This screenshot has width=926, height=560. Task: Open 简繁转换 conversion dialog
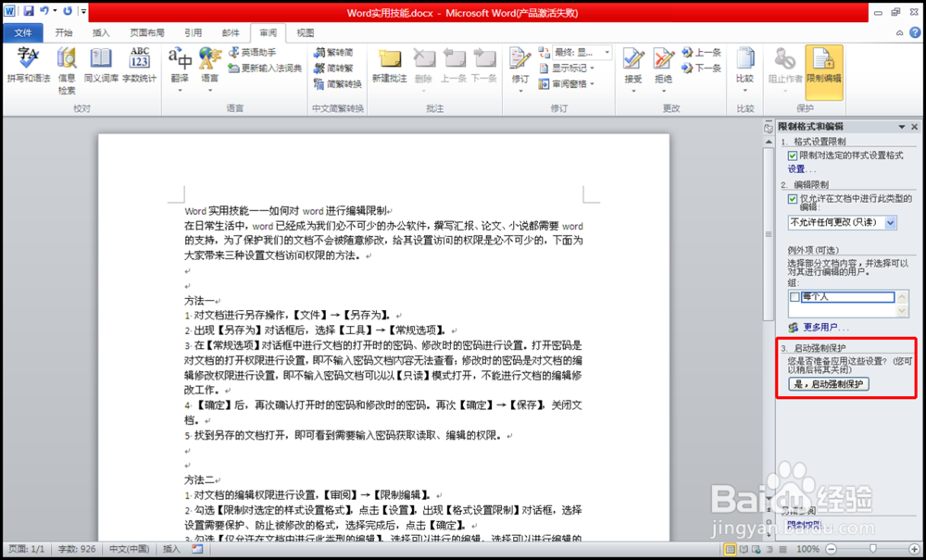(338, 84)
